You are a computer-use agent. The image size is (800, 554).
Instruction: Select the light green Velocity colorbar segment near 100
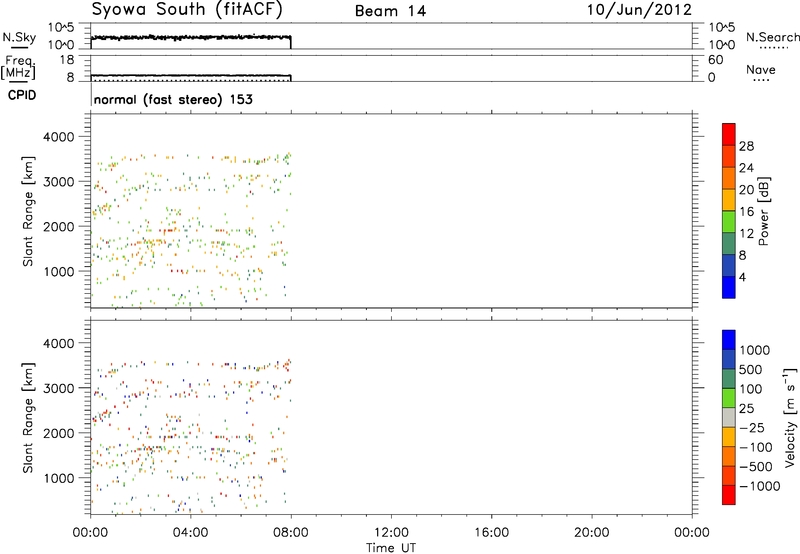pyautogui.click(x=729, y=398)
